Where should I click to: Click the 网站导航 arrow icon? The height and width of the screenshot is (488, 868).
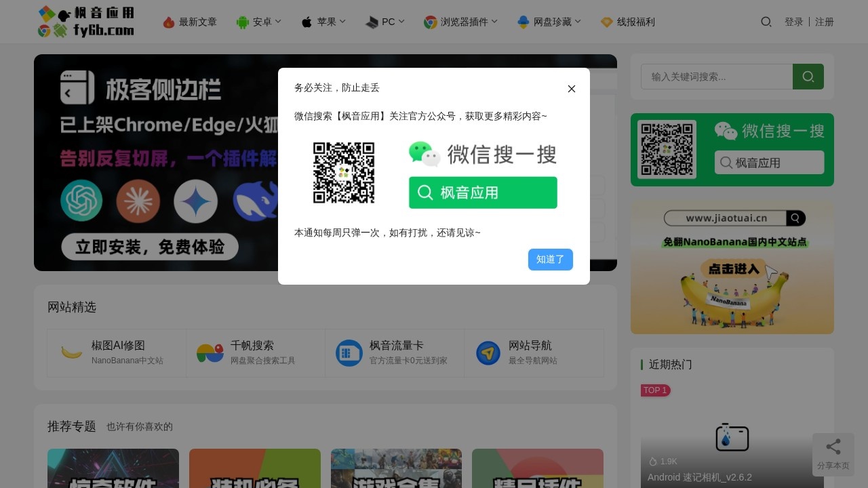pyautogui.click(x=488, y=353)
